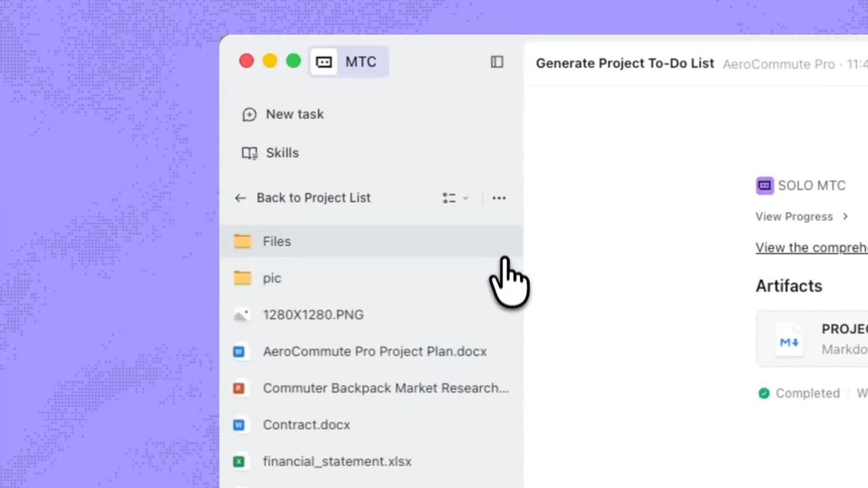
Task: Click the SOLO MTC avatar icon
Action: [x=765, y=186]
